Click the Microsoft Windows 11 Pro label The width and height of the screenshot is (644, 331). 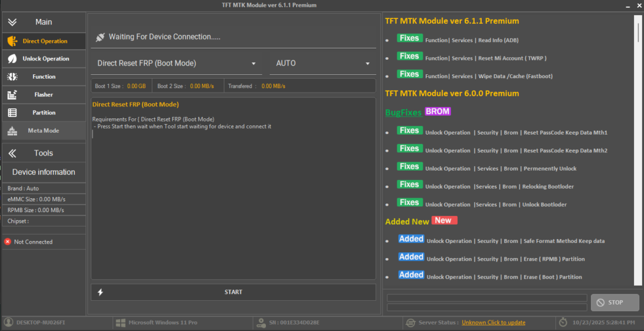[163, 323]
